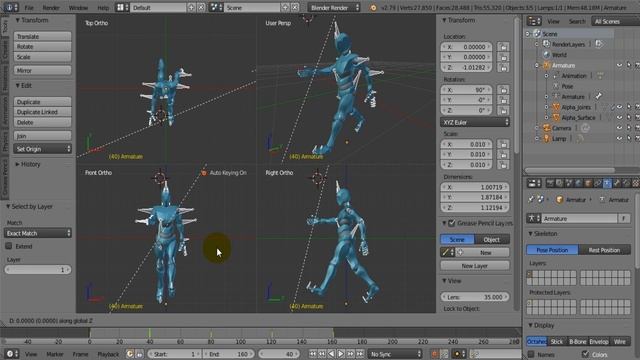The height and width of the screenshot is (360, 640).
Task: Collapse the View panel in N-panel
Action: pos(444,281)
